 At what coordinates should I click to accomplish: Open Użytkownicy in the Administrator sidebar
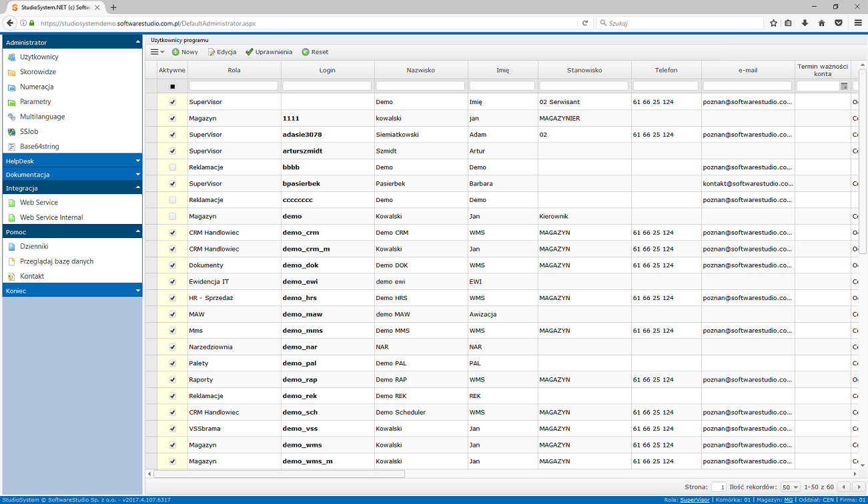39,57
